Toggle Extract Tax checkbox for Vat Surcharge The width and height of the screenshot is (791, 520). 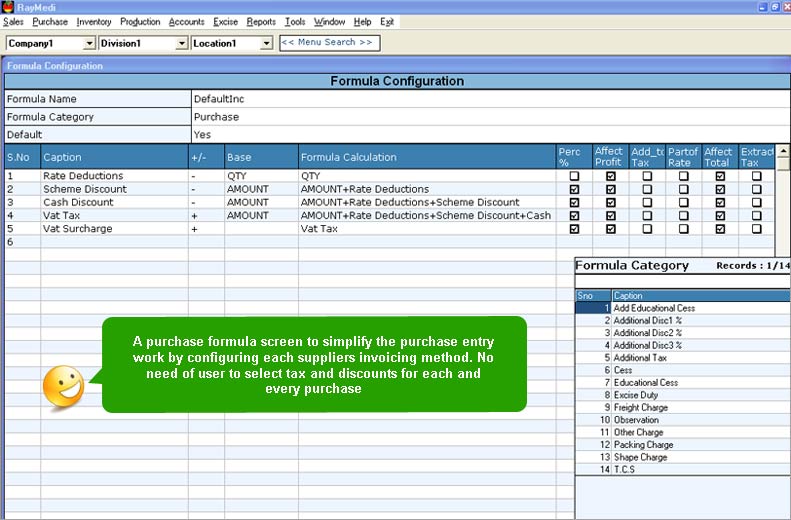pyautogui.click(x=757, y=228)
